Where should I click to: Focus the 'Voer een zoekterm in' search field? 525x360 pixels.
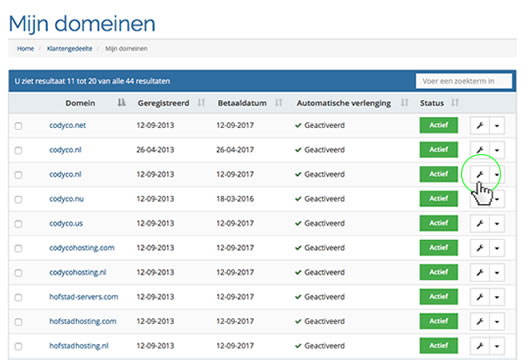tap(464, 81)
